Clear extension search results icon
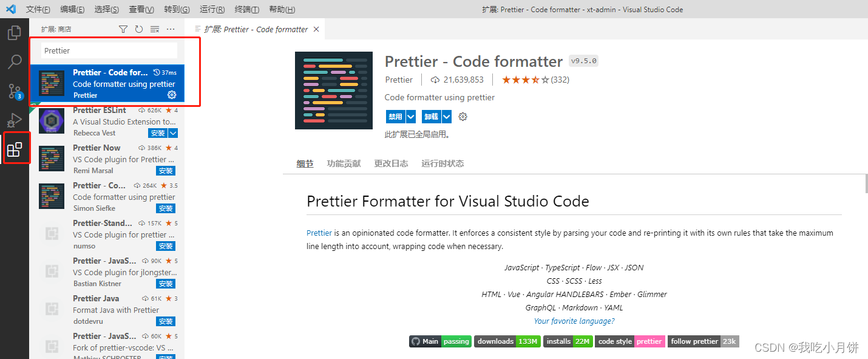 [x=155, y=29]
